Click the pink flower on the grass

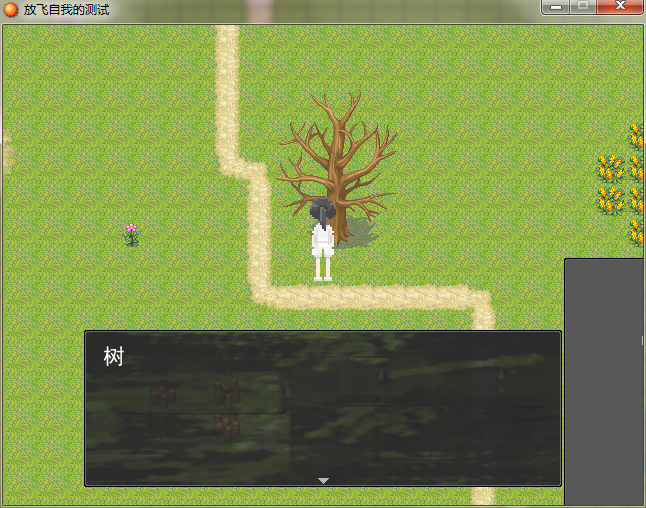tap(131, 234)
